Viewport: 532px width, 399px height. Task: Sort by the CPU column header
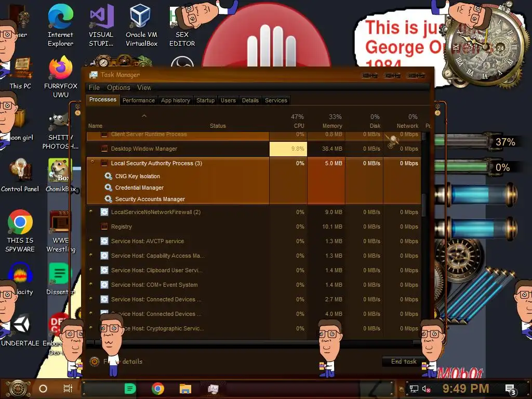[x=288, y=121]
